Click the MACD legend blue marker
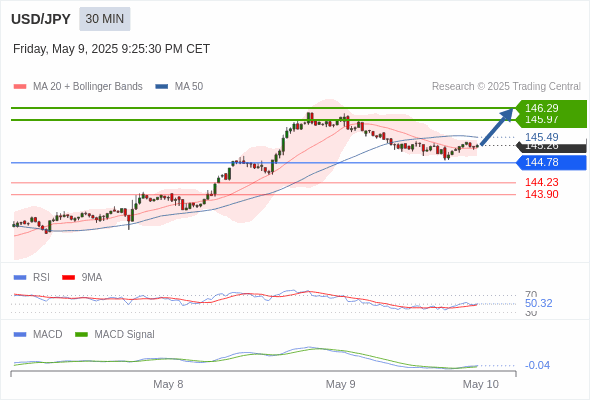 [20, 334]
